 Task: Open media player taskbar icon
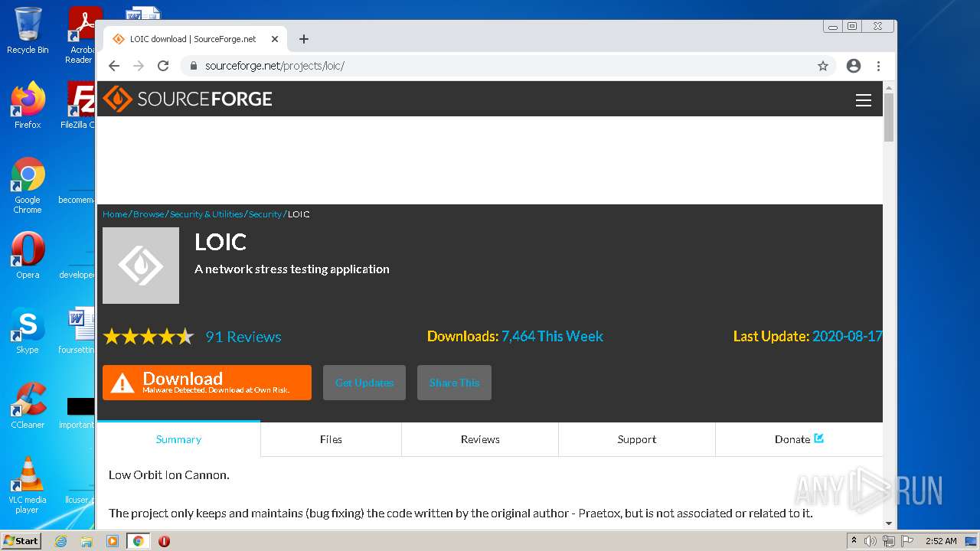pos(113,541)
